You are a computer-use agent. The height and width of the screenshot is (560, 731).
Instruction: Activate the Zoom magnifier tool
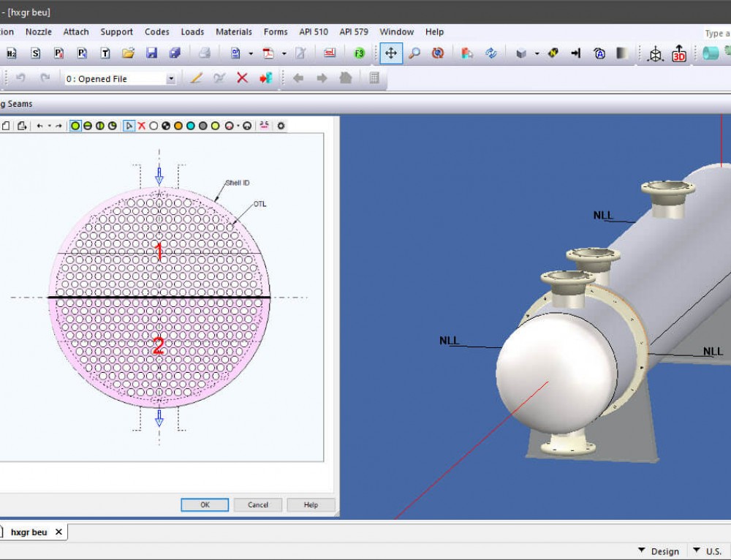click(415, 53)
